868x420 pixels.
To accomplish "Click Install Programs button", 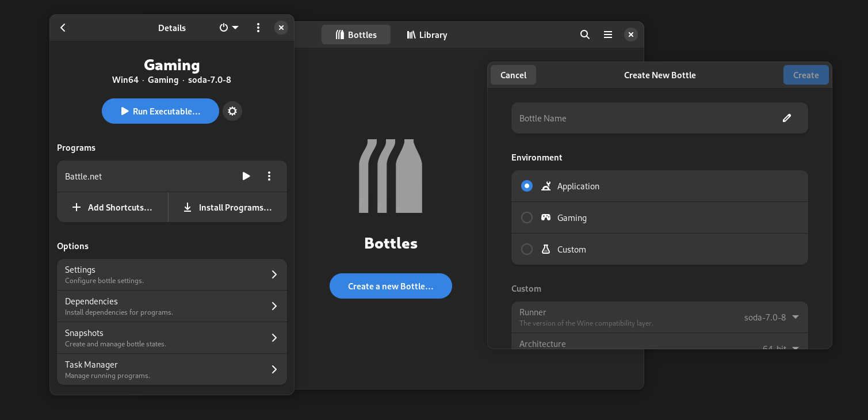I will pyautogui.click(x=228, y=207).
